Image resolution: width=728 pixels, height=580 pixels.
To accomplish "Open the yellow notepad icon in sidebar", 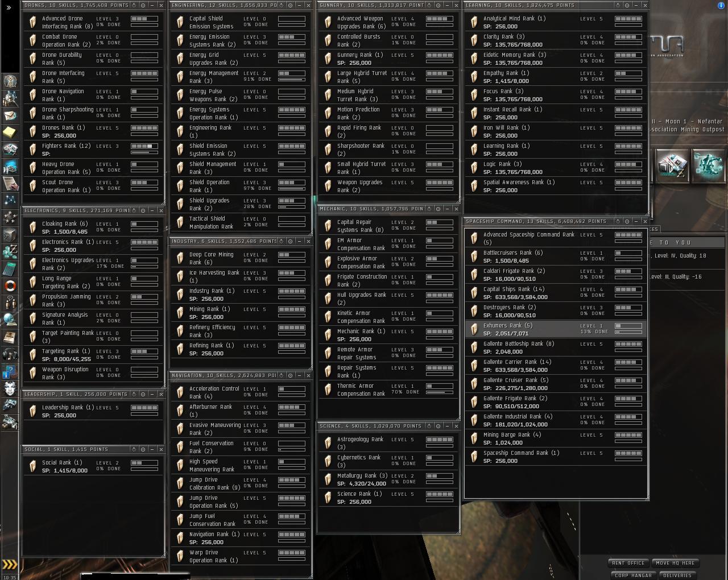I will pyautogui.click(x=10, y=132).
